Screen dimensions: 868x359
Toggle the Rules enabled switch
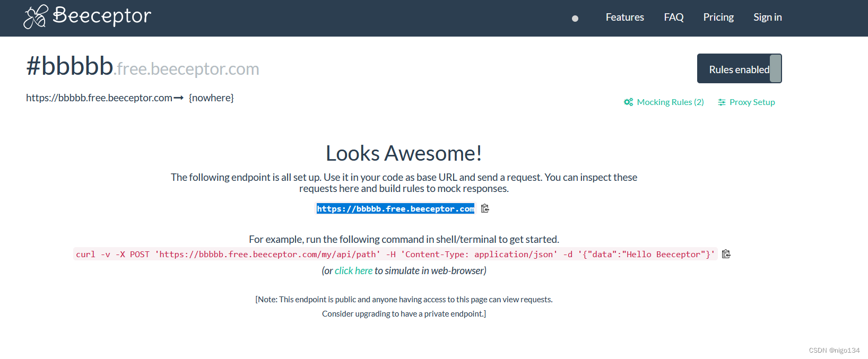click(739, 68)
